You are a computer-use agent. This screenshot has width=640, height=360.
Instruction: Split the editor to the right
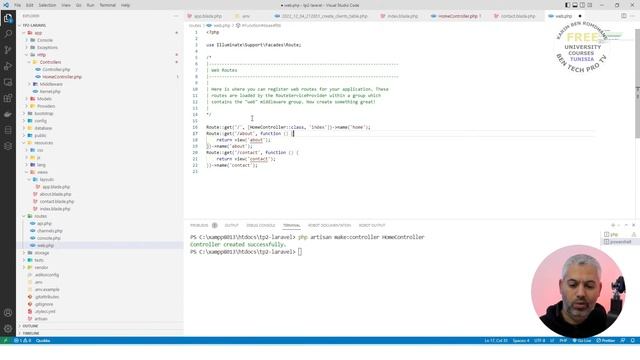tap(624, 16)
